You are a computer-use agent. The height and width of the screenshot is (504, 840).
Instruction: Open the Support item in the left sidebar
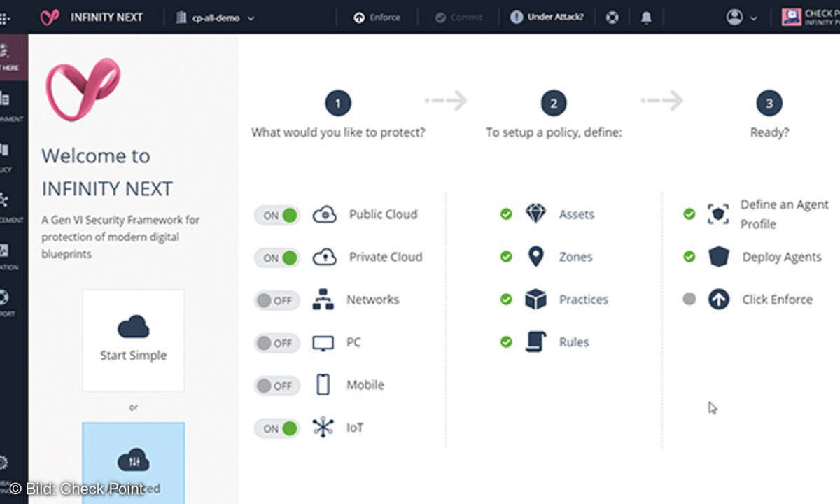pos(8,302)
